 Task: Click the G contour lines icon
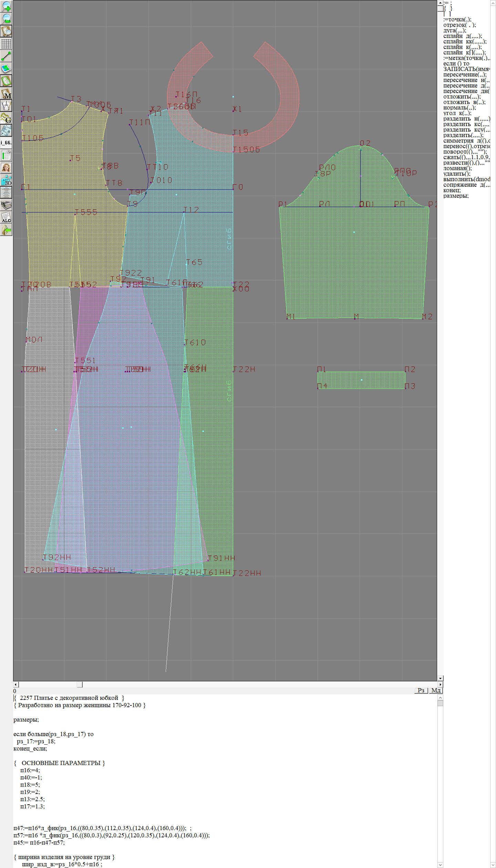point(6,118)
